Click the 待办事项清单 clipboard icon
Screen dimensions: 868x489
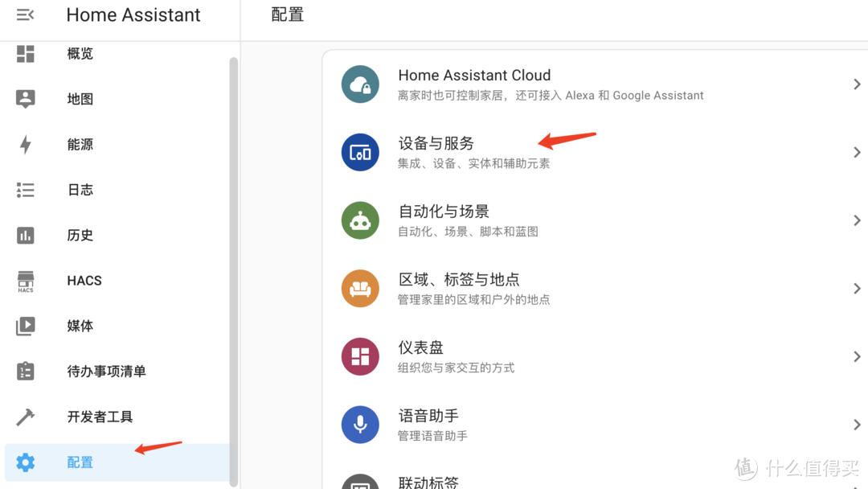coord(25,371)
